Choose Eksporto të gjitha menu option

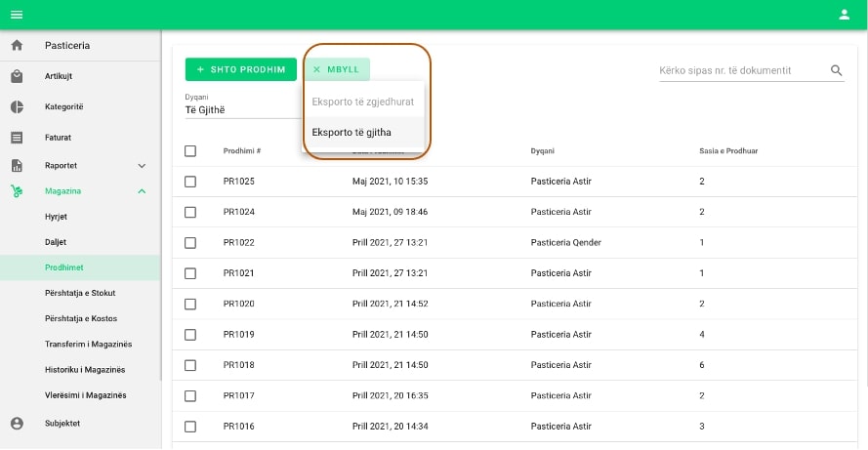[x=352, y=132]
